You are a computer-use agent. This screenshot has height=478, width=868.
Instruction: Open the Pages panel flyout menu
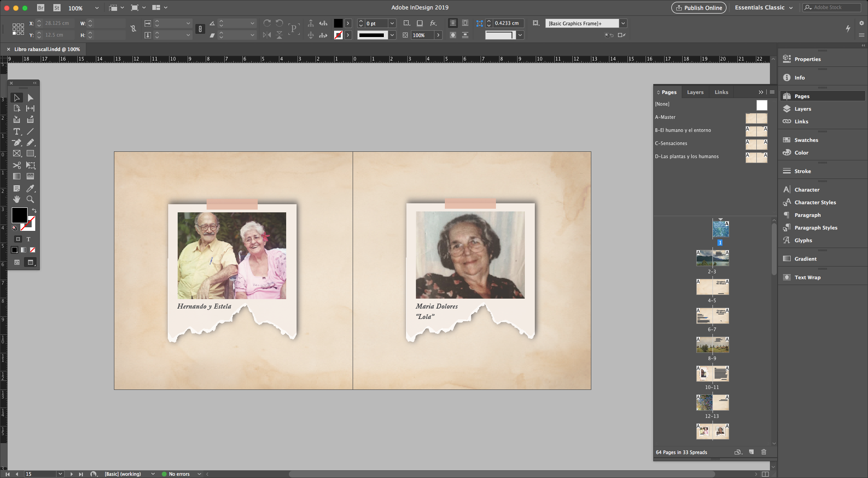[x=772, y=92]
